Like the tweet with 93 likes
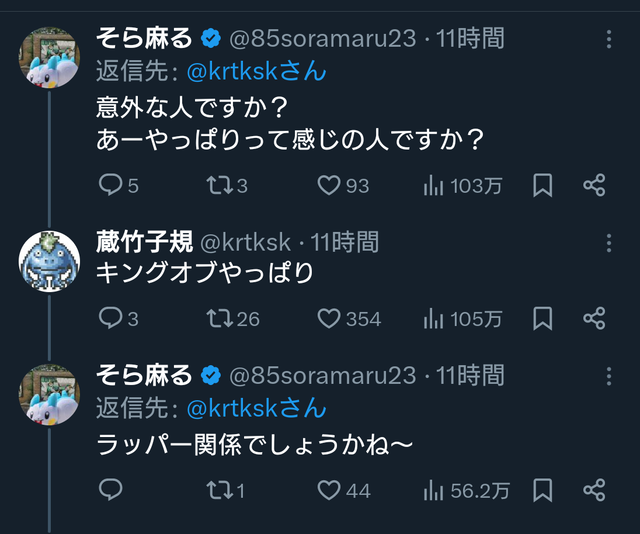This screenshot has width=640, height=534. tap(330, 185)
